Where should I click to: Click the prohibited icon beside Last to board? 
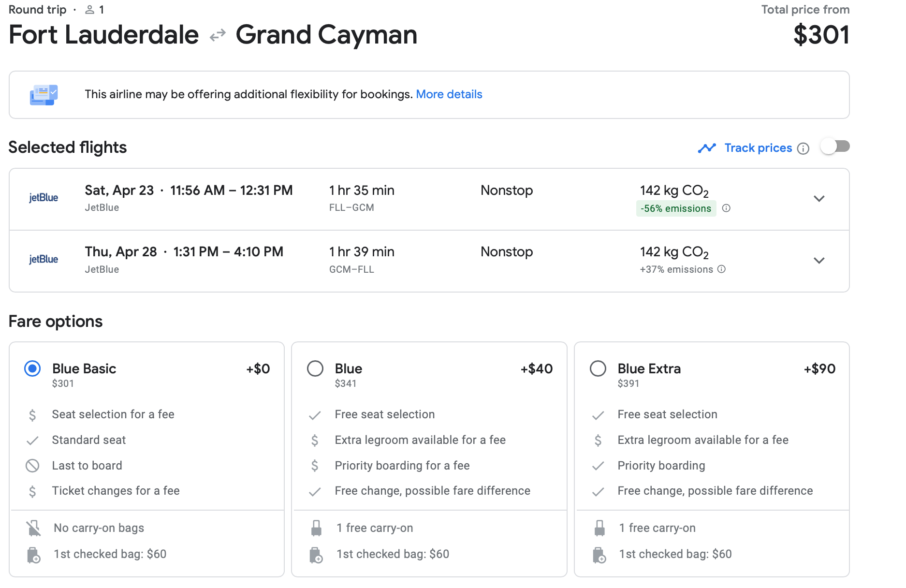[x=32, y=466]
